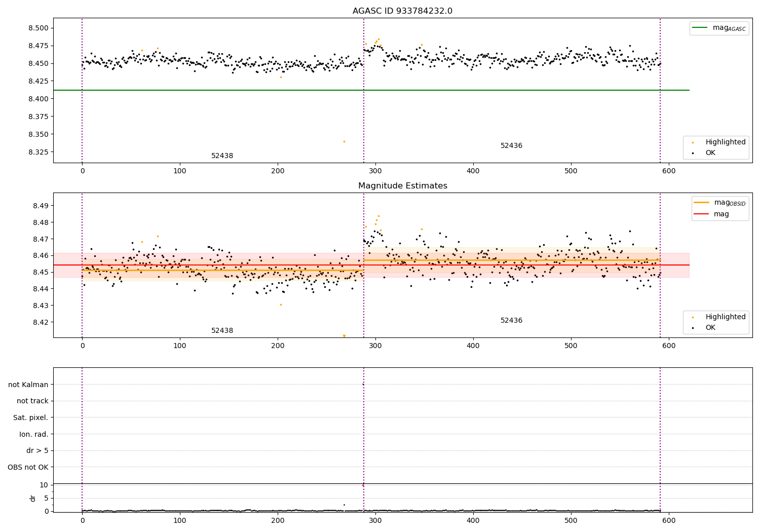Click the Highlighted legend entry in the top plot
Viewport: 760px width, 532px height.
point(719,142)
